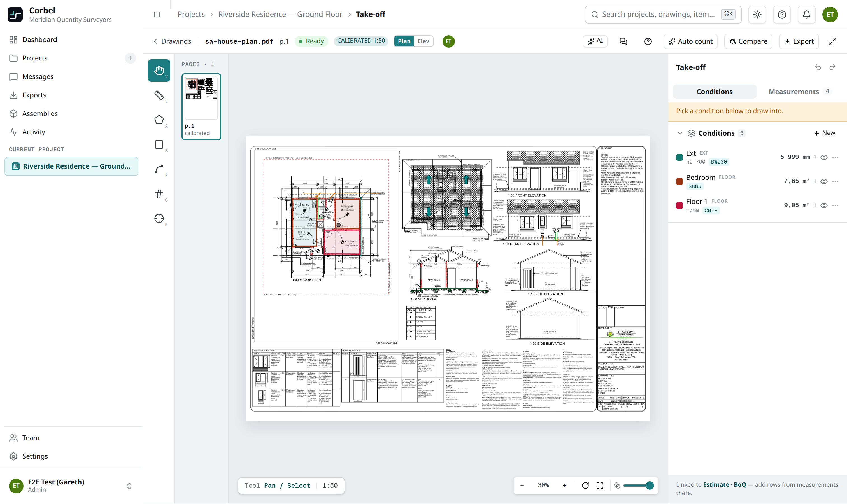
Task: Select the polygon Area tool
Action: coord(159,120)
